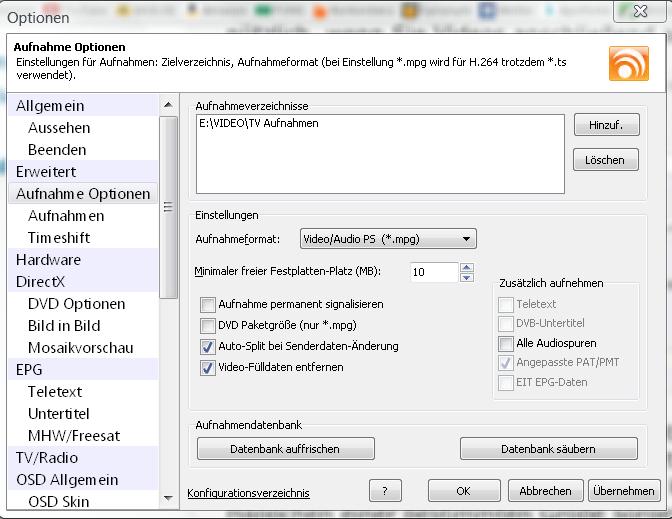672x519 pixels.
Task: Open the Konfigurationsverzeichnis link
Action: point(248,493)
